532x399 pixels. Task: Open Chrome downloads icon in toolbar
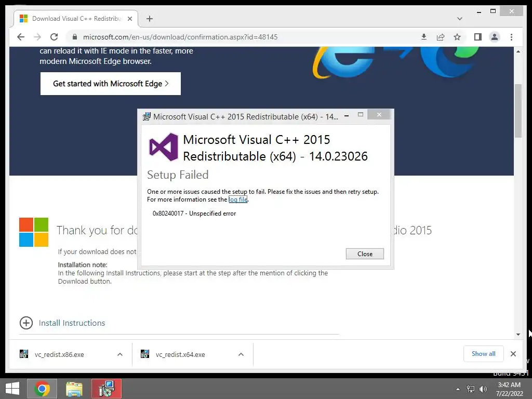coord(424,37)
